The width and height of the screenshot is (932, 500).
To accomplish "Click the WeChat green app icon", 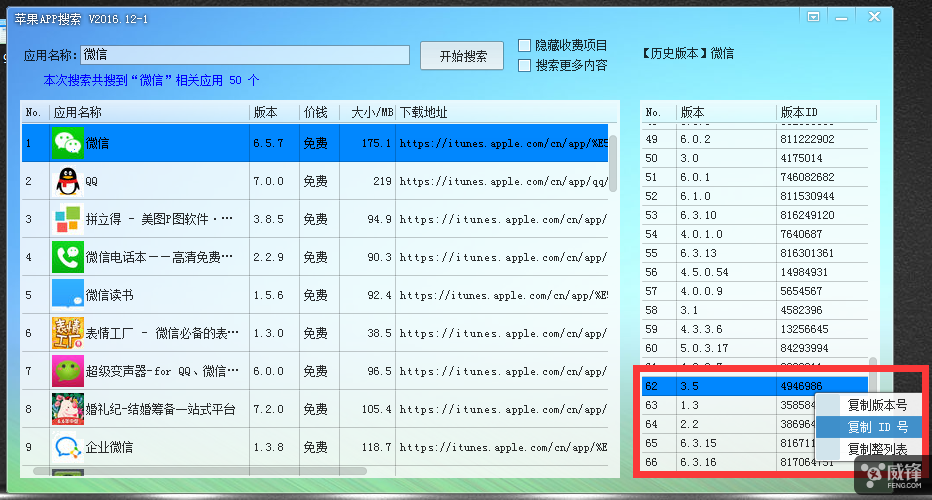I will (67, 143).
